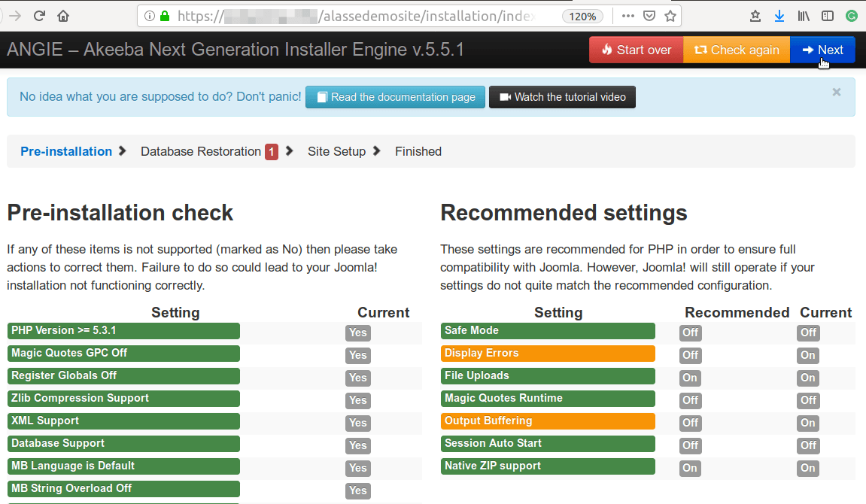Click the Yes badge for XML Support

(x=358, y=424)
